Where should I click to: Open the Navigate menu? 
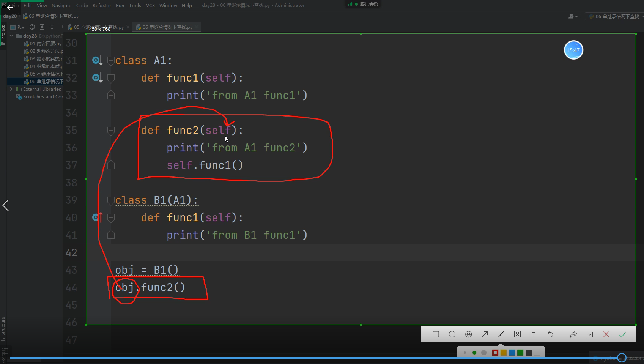click(x=61, y=5)
